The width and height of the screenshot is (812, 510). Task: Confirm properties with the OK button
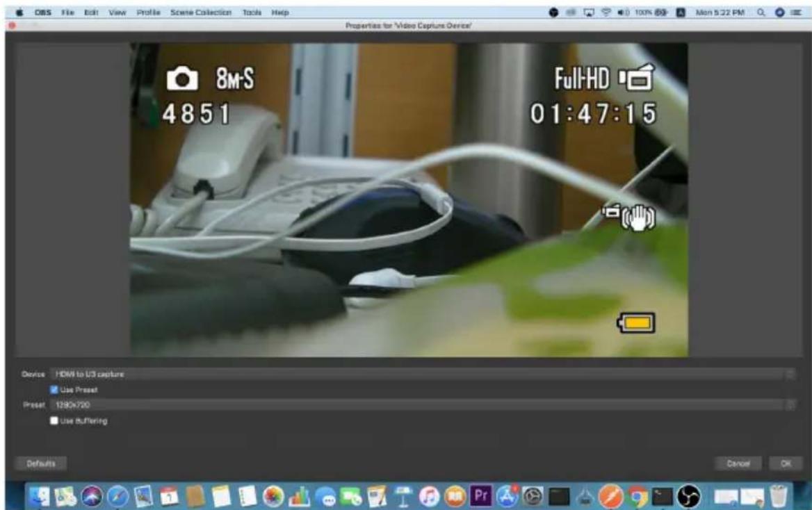786,463
